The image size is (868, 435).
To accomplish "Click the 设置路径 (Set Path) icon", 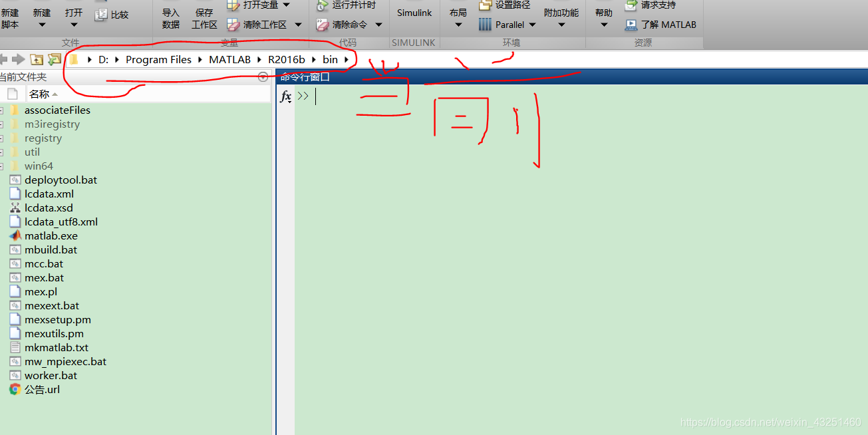I will [x=486, y=5].
